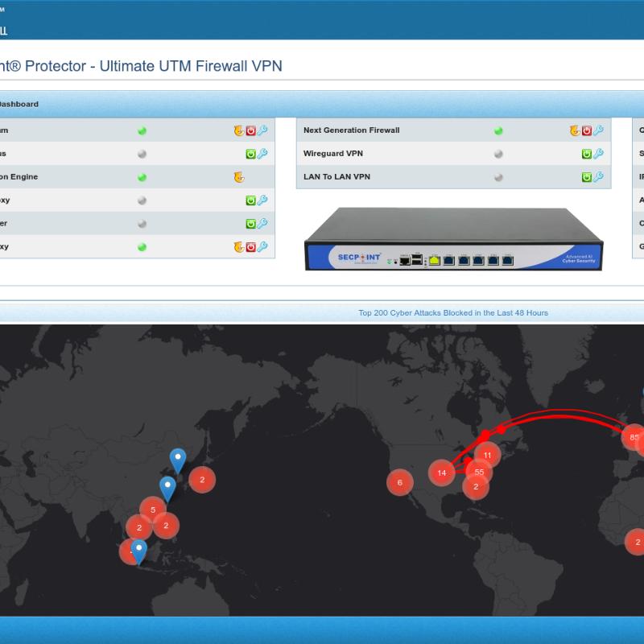This screenshot has width=644, height=644.
Task: Select the LAN To LAN VPN label
Action: tap(336, 176)
